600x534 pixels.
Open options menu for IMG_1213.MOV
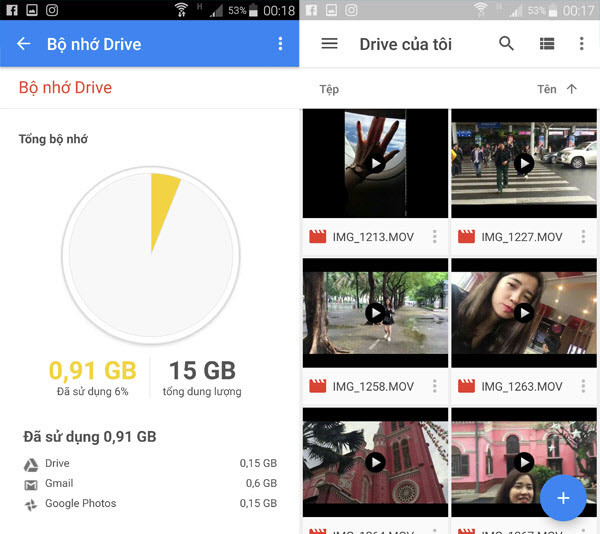tap(434, 237)
